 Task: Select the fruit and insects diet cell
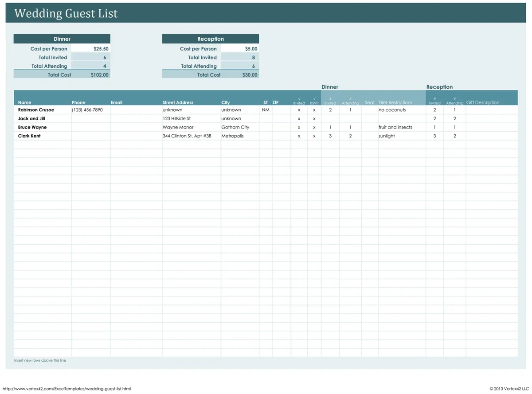pos(402,127)
